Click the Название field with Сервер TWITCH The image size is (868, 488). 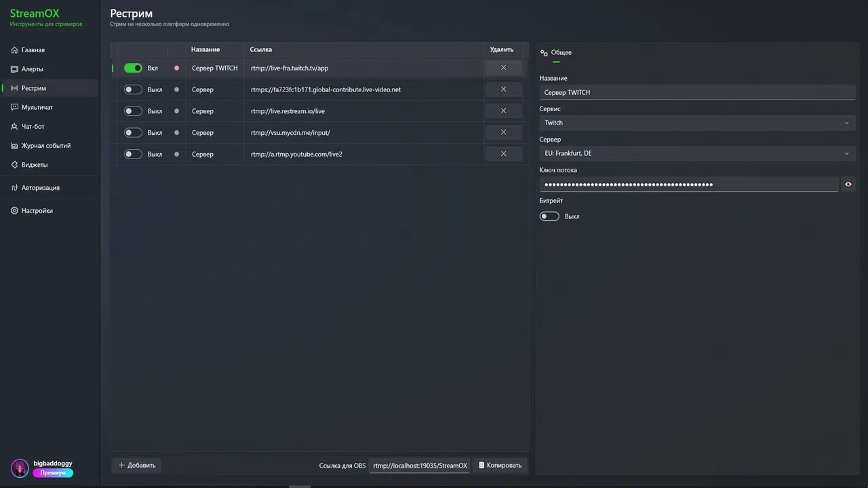tap(698, 92)
